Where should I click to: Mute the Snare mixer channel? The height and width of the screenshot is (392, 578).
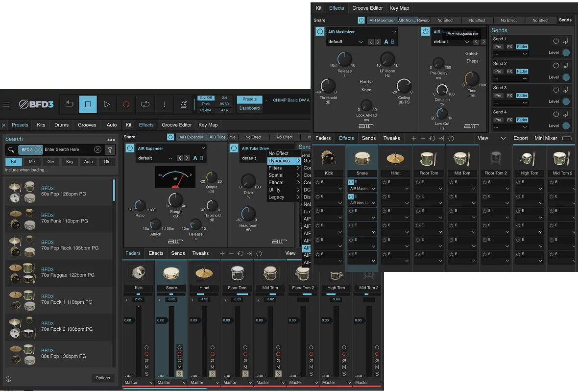point(179,367)
